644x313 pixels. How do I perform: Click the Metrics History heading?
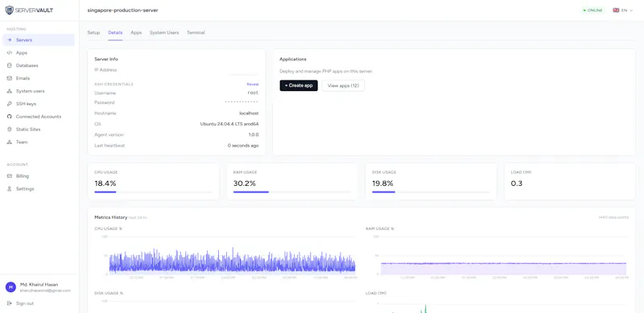[110, 217]
